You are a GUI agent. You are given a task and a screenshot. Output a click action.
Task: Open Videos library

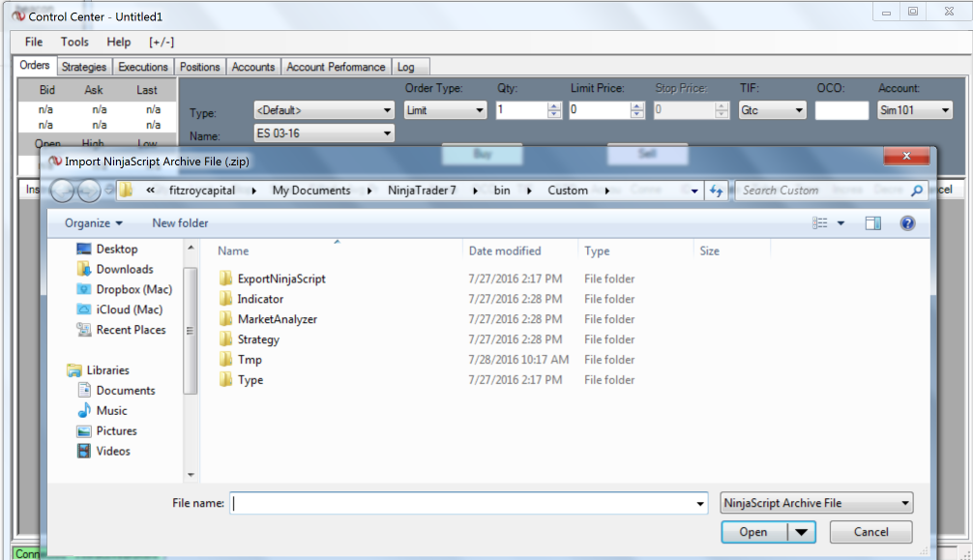[x=103, y=451]
